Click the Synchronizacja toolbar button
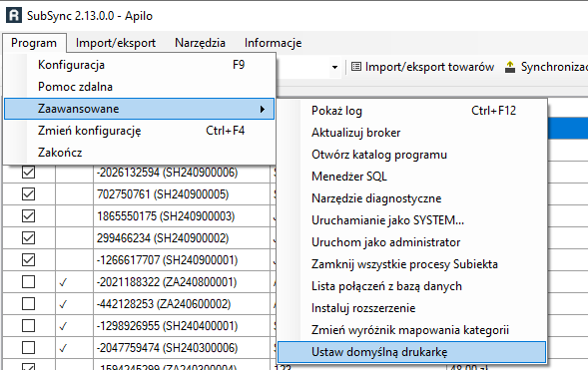The image size is (588, 370). (546, 67)
